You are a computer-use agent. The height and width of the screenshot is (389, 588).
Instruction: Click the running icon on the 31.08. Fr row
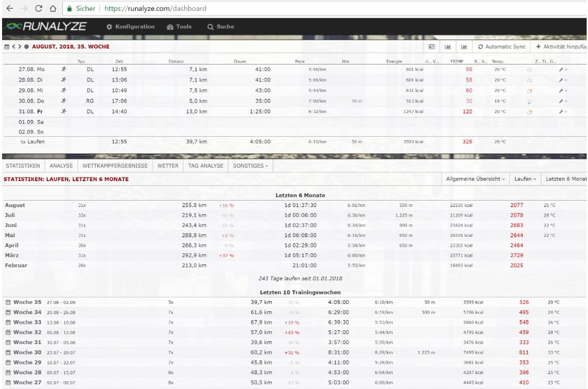click(x=63, y=111)
